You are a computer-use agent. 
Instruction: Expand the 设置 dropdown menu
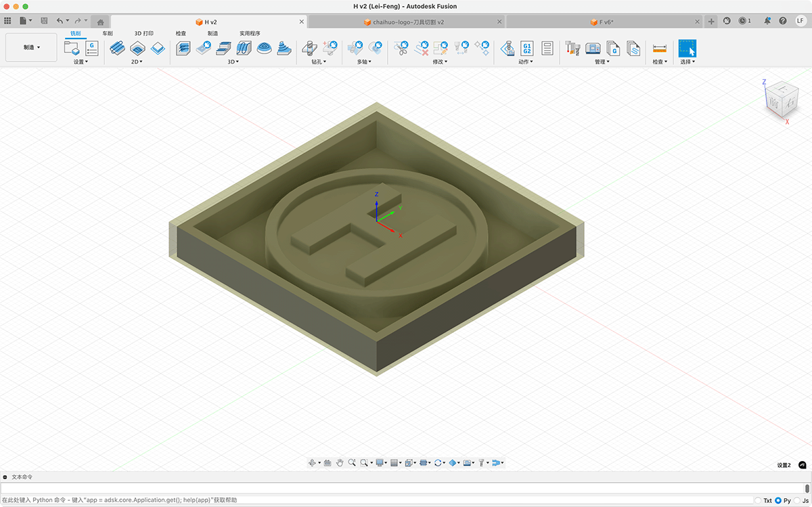click(81, 62)
